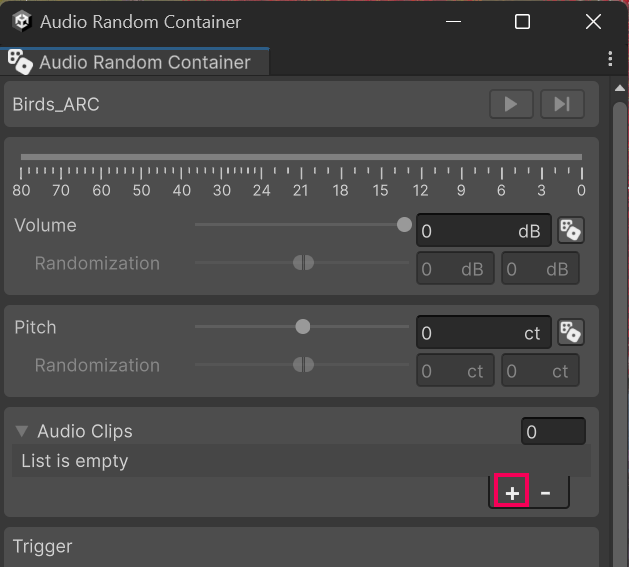Toggle pitch randomization dice icon
Viewport: 629px width, 567px height.
[571, 333]
